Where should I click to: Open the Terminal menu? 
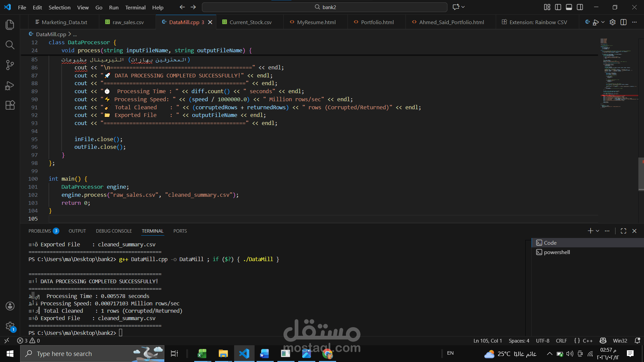135,7
